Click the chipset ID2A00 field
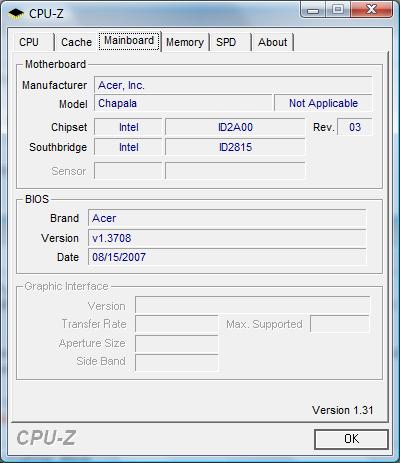 point(235,127)
